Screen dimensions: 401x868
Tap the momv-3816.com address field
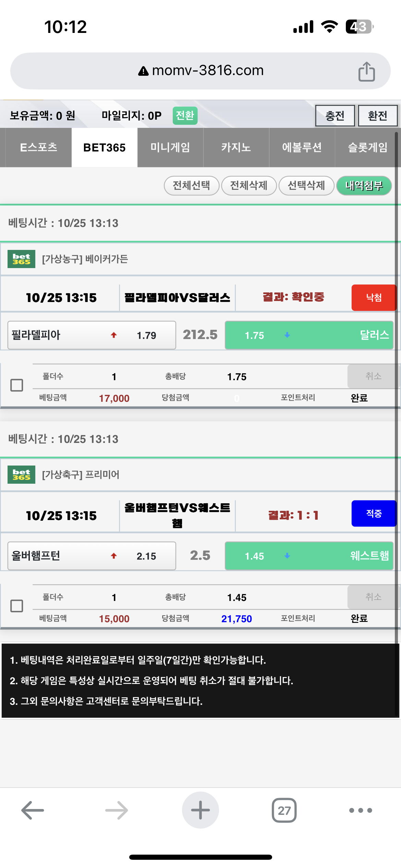[x=200, y=71]
